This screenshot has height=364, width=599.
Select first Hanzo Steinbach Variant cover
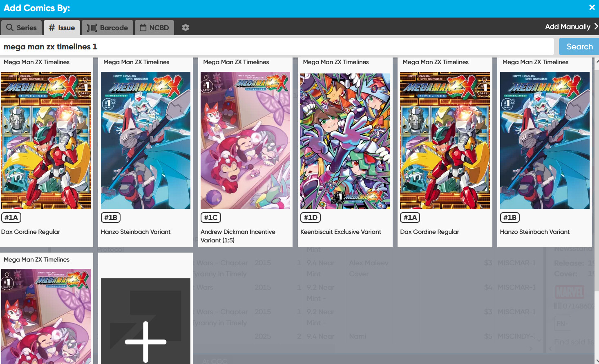click(x=145, y=140)
